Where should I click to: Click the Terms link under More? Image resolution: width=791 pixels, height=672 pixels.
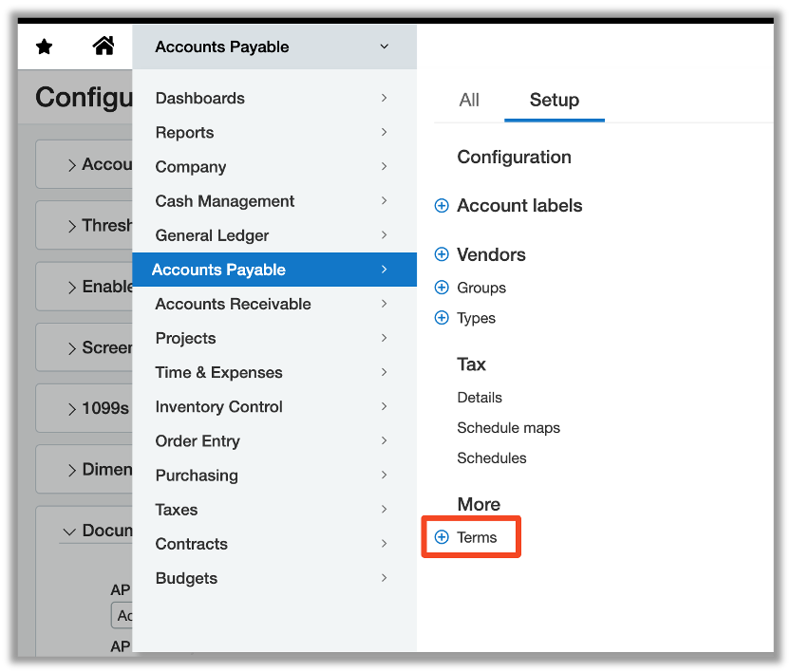coord(477,537)
